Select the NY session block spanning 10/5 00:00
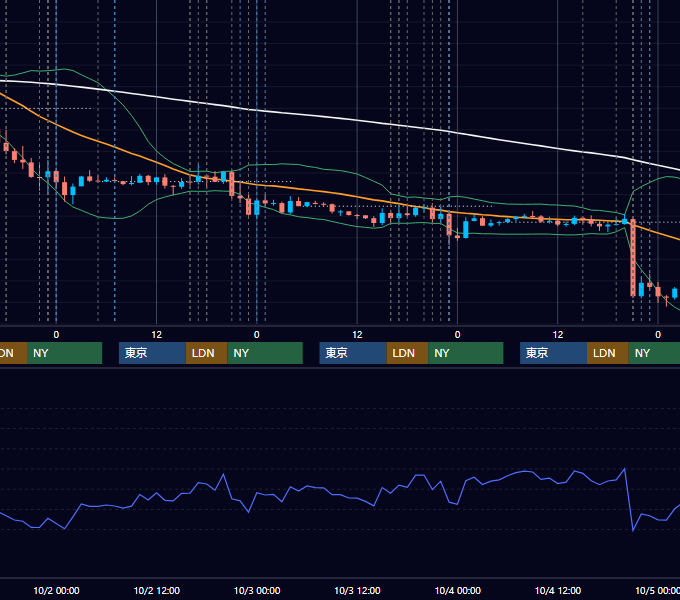This screenshot has width=680, height=600. pos(654,353)
